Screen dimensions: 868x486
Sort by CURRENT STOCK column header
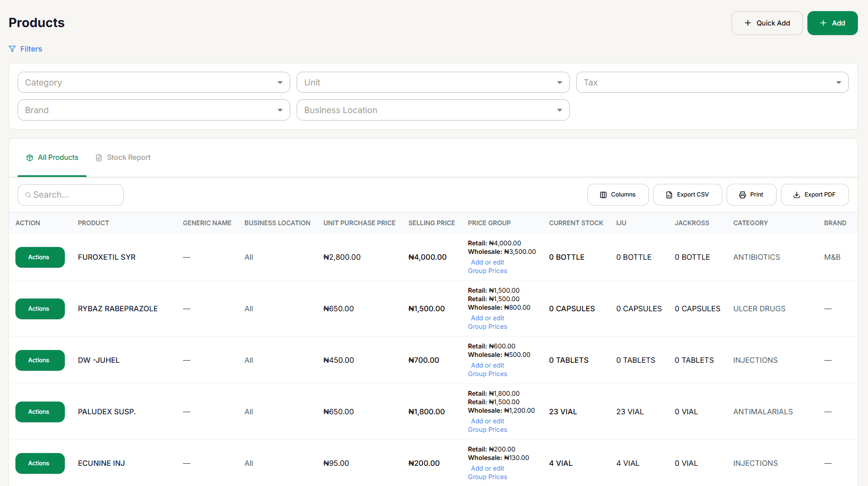click(x=576, y=223)
